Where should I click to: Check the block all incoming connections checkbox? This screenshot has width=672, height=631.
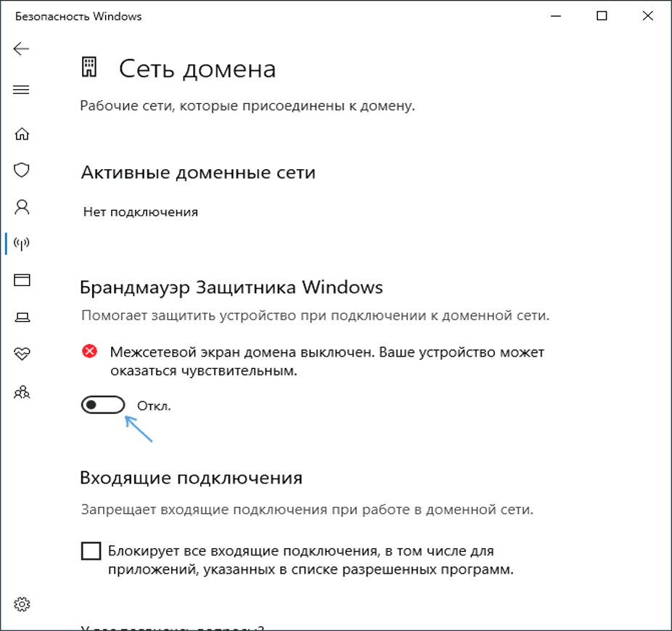(91, 551)
